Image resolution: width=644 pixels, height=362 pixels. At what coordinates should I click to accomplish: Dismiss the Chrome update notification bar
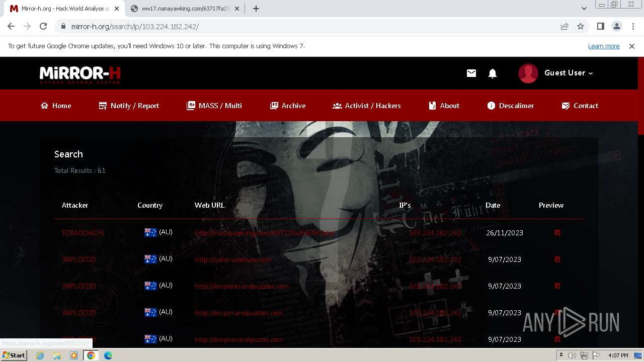[632, 46]
